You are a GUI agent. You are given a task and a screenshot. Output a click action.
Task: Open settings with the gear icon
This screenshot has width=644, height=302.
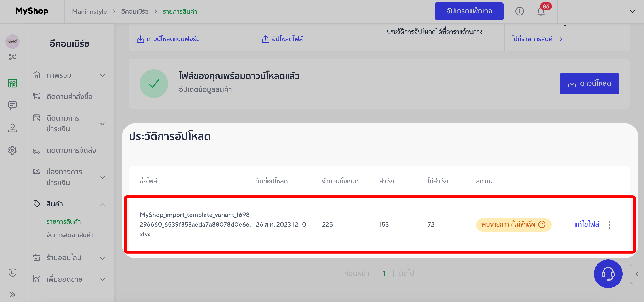tap(12, 150)
